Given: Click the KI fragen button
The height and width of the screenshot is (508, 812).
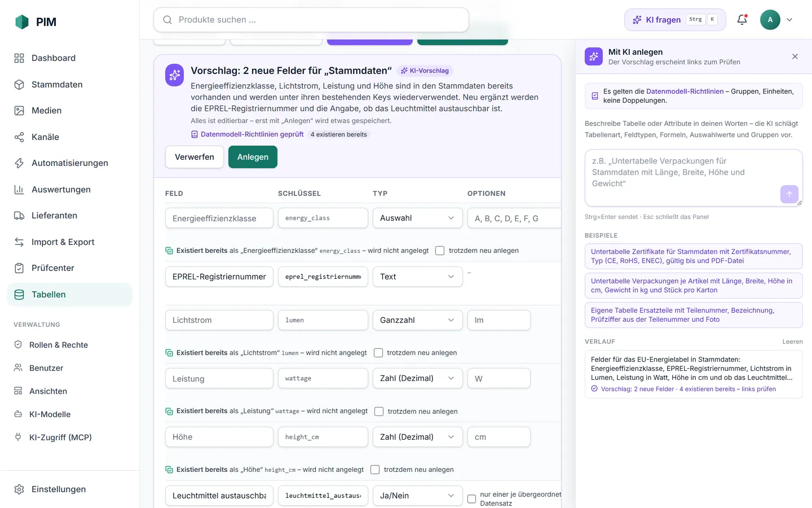Looking at the screenshot, I should pyautogui.click(x=675, y=20).
